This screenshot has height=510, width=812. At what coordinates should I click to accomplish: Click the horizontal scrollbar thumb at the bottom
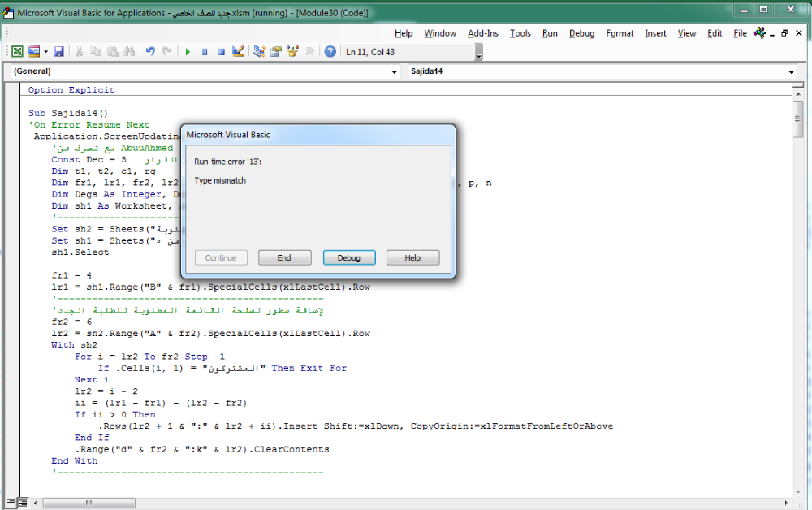[x=89, y=503]
